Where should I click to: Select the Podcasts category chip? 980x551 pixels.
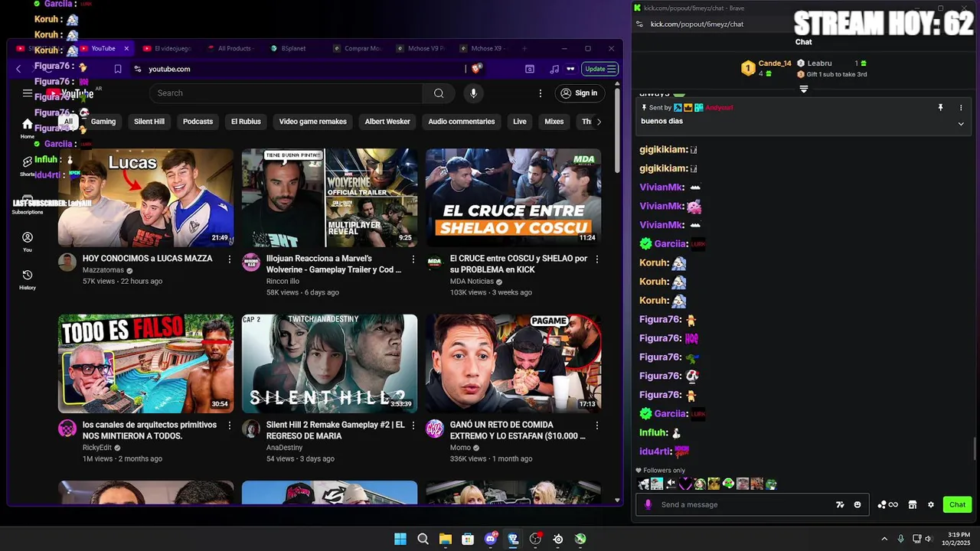pyautogui.click(x=198, y=122)
